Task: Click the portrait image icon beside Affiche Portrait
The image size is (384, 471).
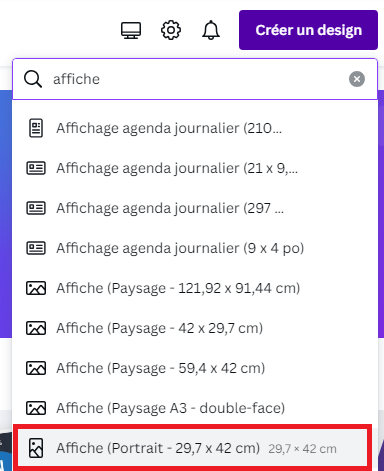Action: [36, 448]
